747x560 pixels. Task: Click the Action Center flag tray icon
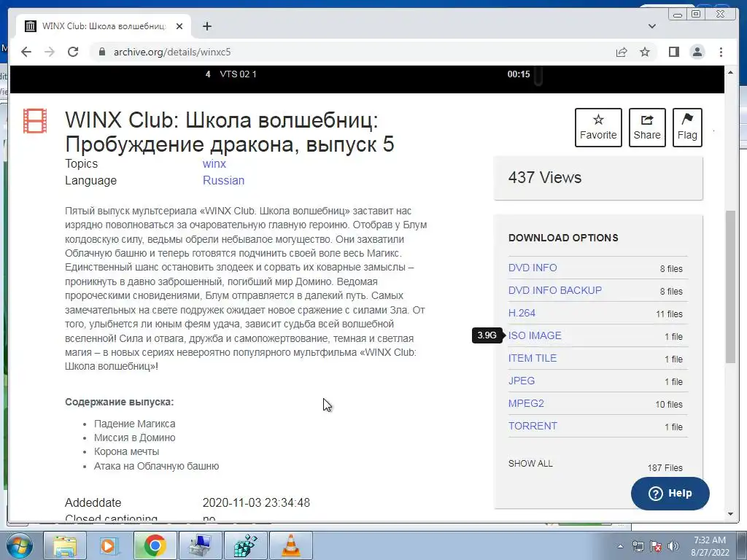(x=656, y=546)
